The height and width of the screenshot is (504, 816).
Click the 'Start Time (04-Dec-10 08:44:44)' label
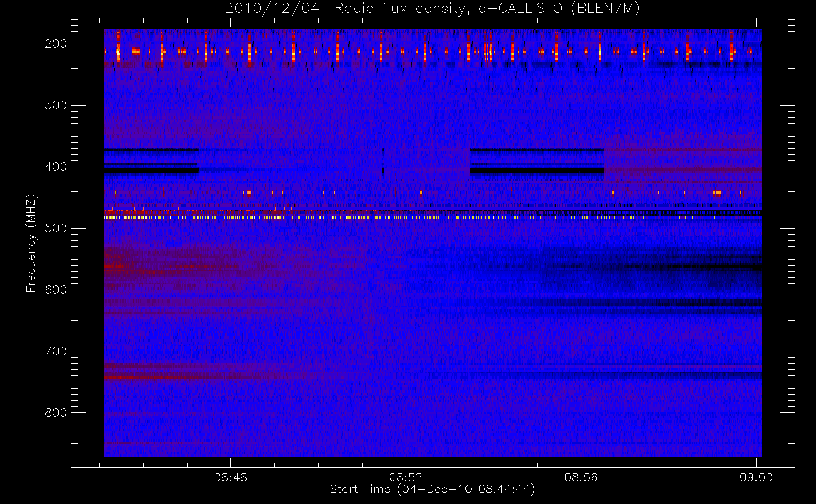pos(432,489)
